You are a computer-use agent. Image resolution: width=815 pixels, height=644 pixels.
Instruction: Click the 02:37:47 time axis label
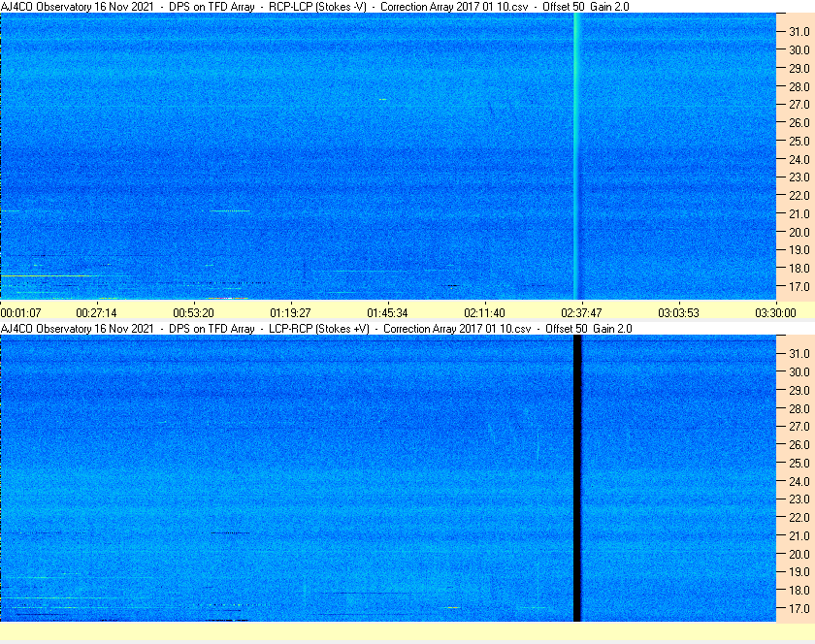click(x=581, y=313)
